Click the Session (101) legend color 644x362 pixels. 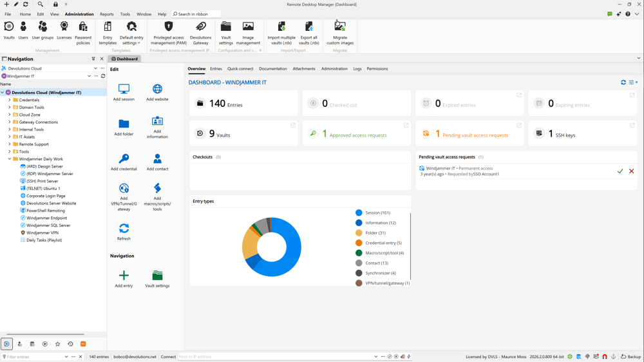[359, 213]
